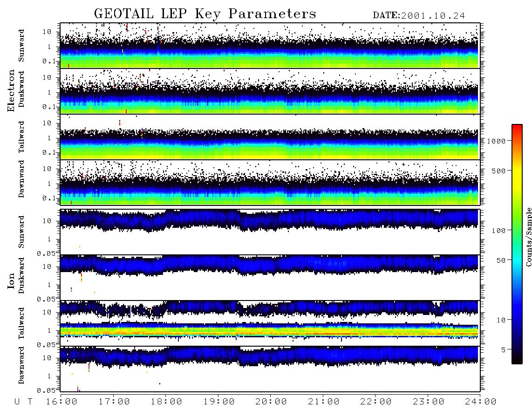Viewport: 532px width, 410px height.
Task: Select the Ion Tailward panel label
Action: 21,323
